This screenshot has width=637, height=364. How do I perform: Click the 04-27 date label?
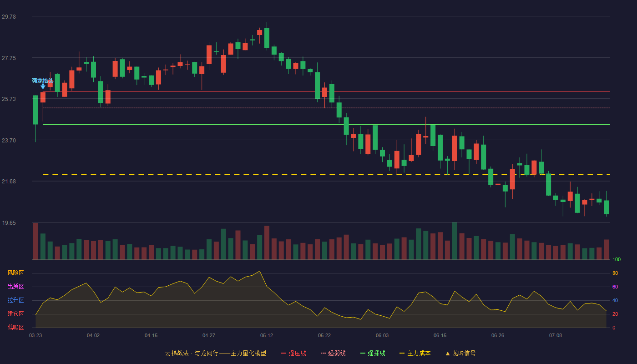(x=209, y=335)
